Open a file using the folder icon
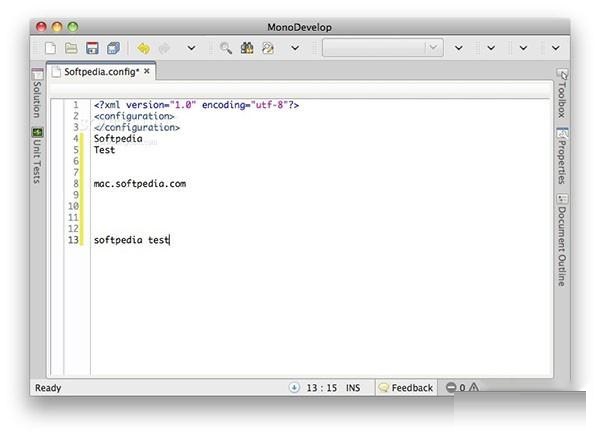Screen dimensions: 600x437 [71, 48]
